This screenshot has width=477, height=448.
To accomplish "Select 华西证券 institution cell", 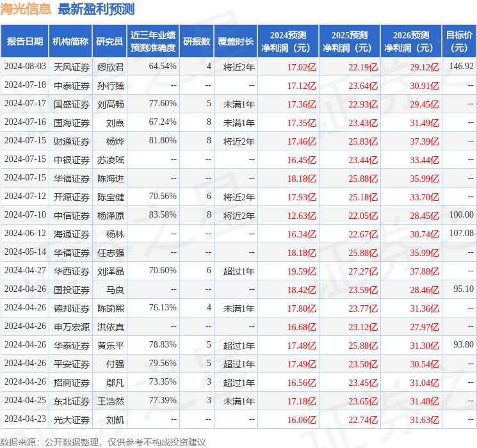I will [x=72, y=271].
